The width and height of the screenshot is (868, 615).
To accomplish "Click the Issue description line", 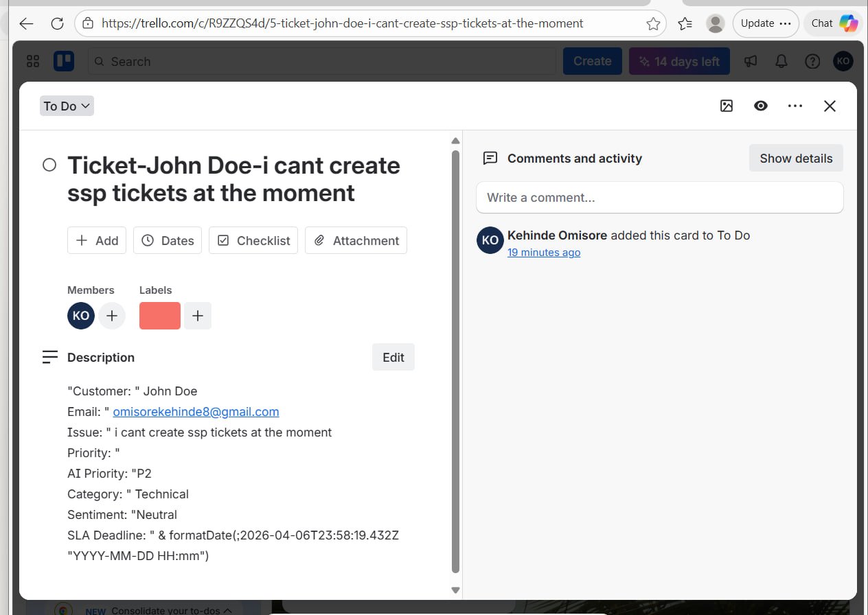I will (x=199, y=432).
